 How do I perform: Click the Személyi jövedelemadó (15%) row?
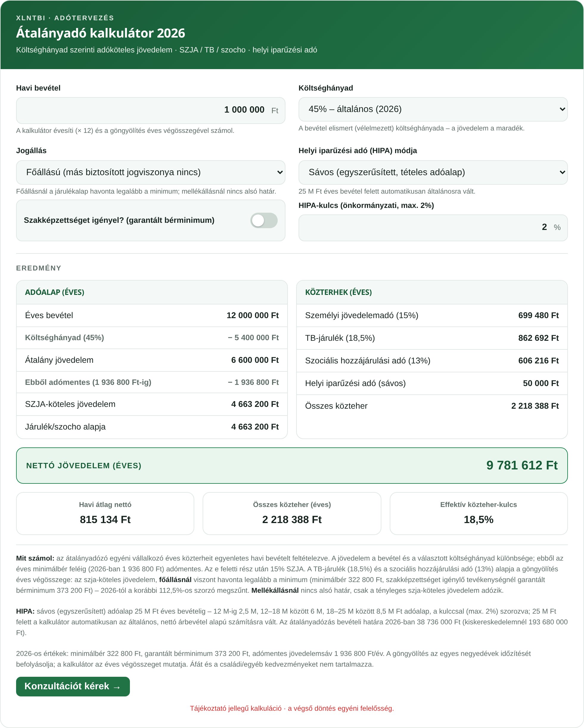[432, 315]
